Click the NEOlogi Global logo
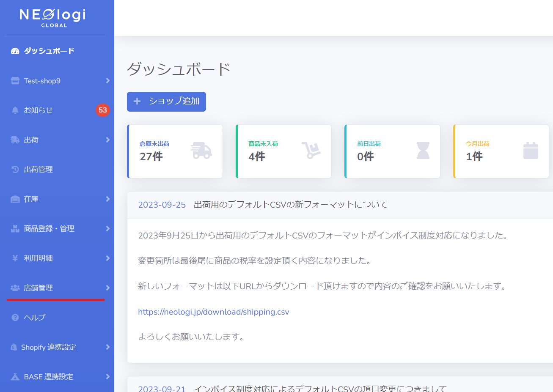 [53, 18]
